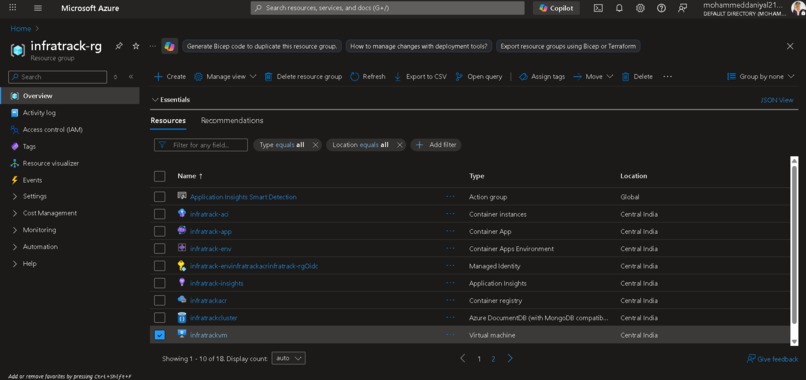Screen dimensions: 806x380
Task: Select the Resources tab
Action: click(168, 120)
